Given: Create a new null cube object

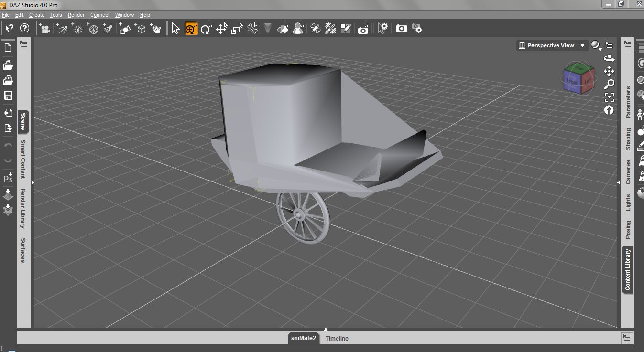Looking at the screenshot, I should (x=141, y=29).
